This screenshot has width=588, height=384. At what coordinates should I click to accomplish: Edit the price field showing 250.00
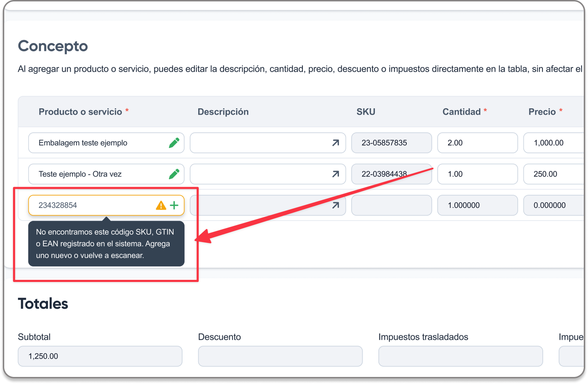(554, 174)
